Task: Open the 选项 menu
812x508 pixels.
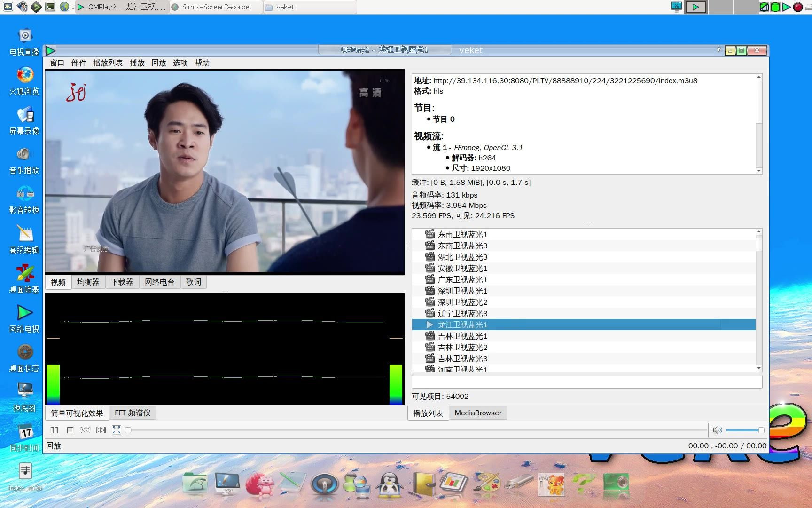Action: [x=180, y=63]
